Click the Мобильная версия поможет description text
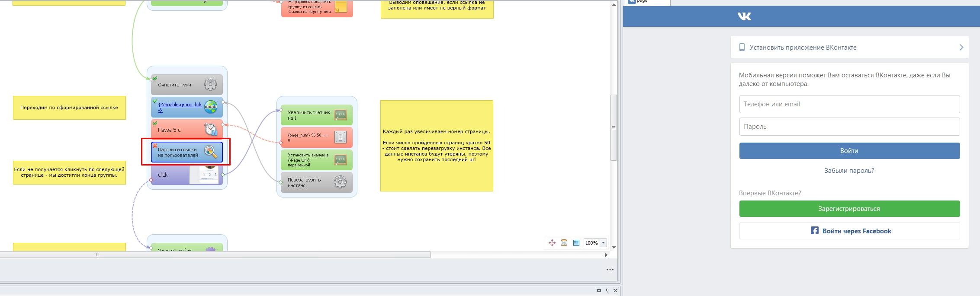 (845, 79)
